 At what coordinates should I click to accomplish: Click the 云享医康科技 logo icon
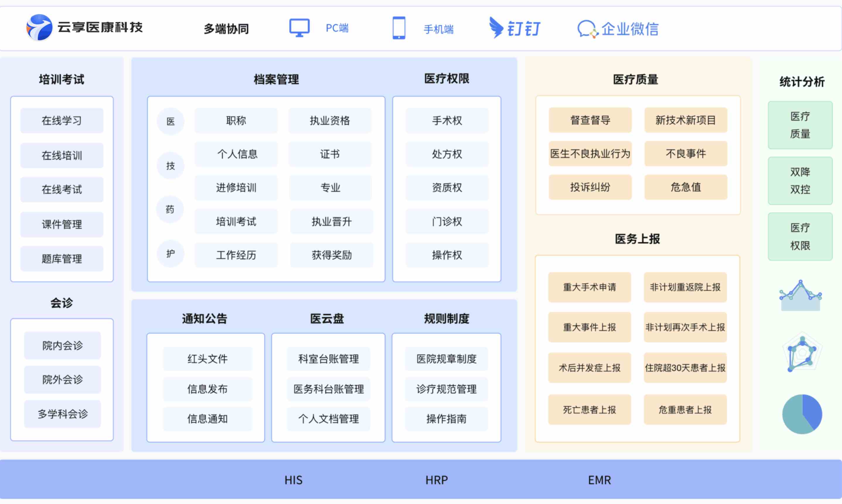point(39,27)
